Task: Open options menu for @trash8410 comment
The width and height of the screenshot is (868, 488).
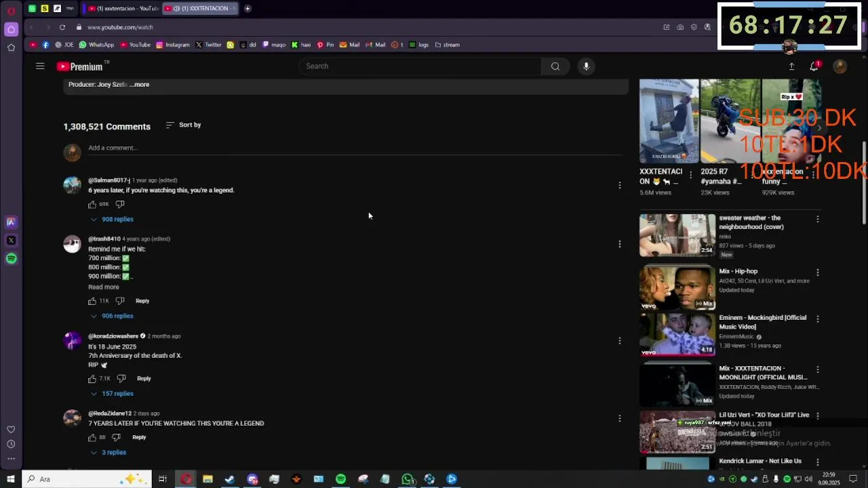Action: click(619, 244)
